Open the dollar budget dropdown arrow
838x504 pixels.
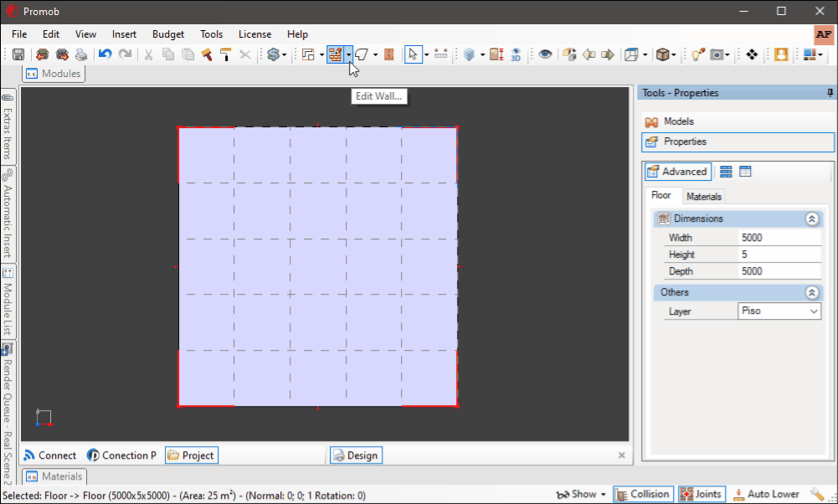(284, 54)
